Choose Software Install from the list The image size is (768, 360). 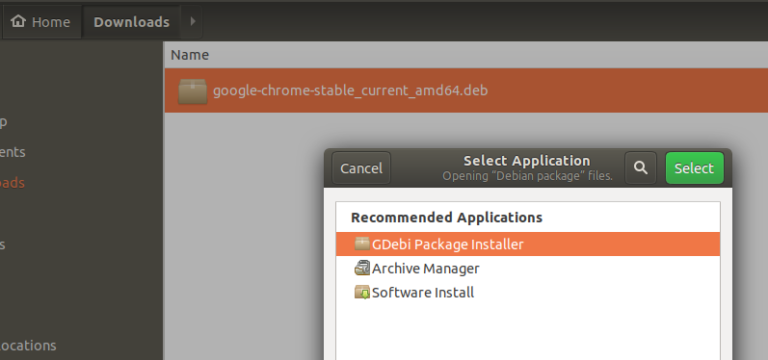click(528, 293)
